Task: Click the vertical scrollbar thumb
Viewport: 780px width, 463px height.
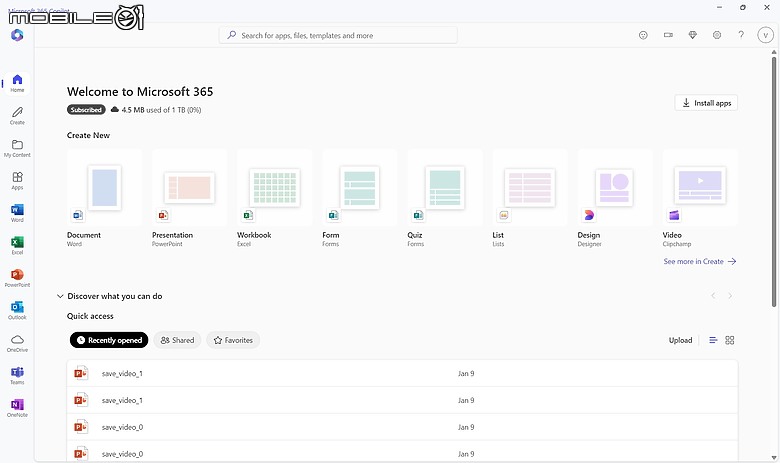Action: point(774,182)
